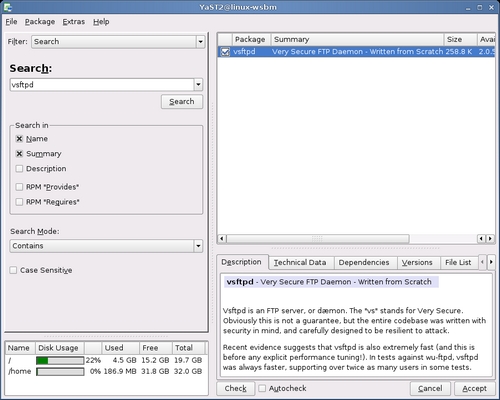The height and width of the screenshot is (400, 500).
Task: Click the package list horizontal scrollbar
Action: click(x=318, y=239)
